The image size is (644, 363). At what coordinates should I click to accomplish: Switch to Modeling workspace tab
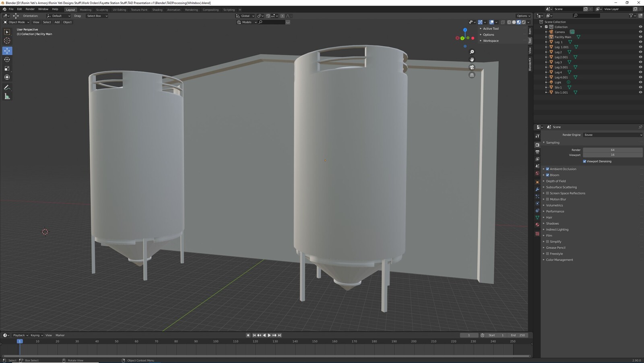(x=85, y=10)
